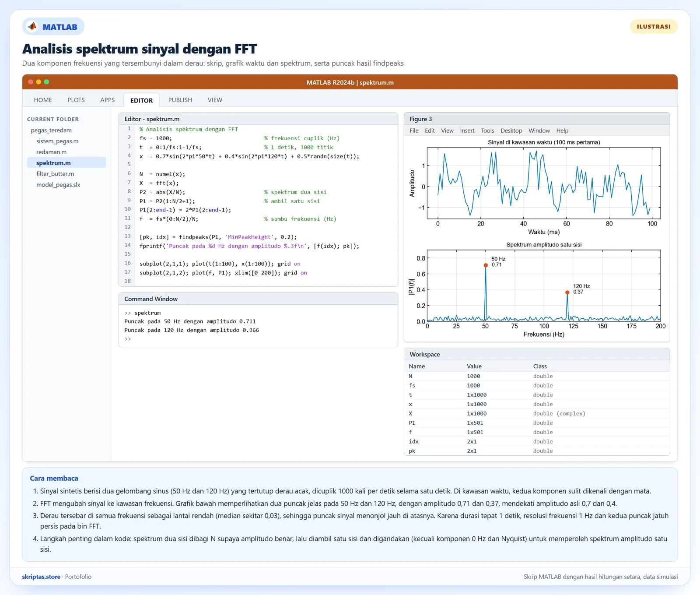Select the pk variable in Workspace

click(537, 451)
